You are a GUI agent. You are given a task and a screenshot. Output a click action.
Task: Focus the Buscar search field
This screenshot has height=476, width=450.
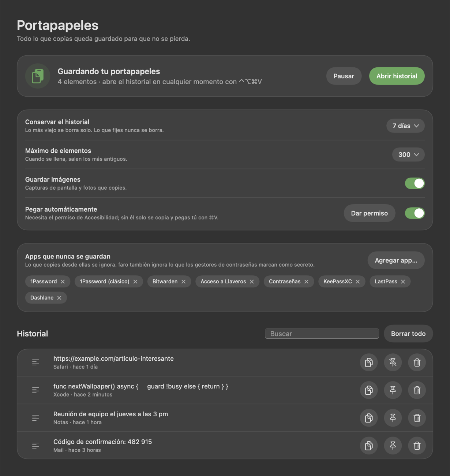pos(322,334)
